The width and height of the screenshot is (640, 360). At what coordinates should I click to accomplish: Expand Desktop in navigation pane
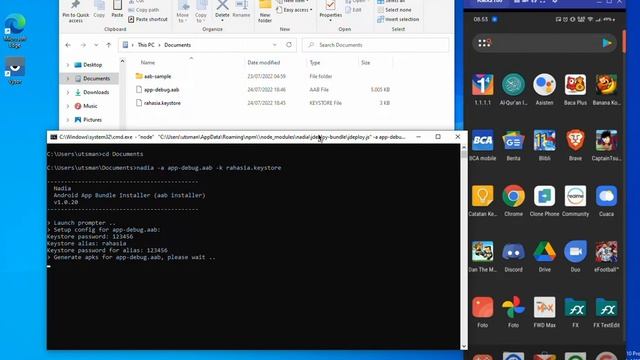point(68,65)
